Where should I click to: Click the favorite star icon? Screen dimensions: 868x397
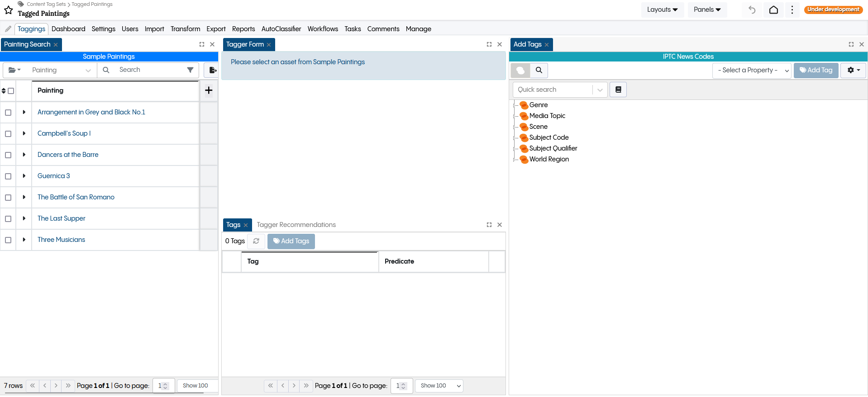point(9,10)
